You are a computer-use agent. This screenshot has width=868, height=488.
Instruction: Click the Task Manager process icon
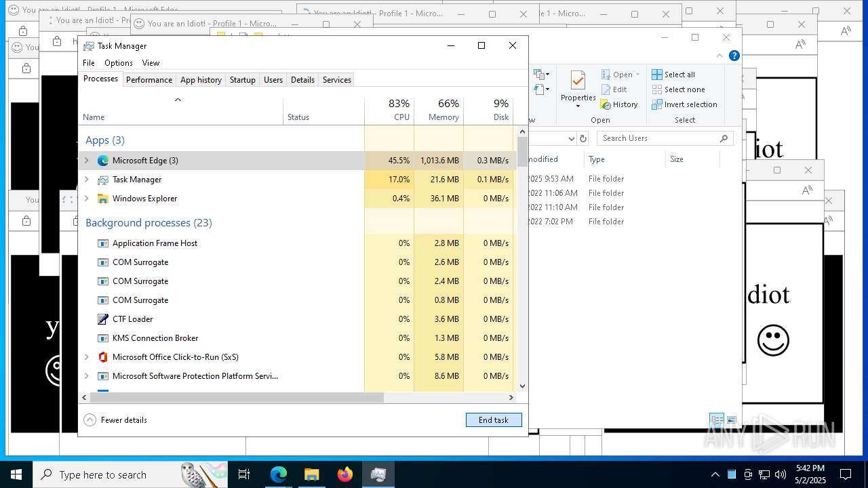click(103, 180)
